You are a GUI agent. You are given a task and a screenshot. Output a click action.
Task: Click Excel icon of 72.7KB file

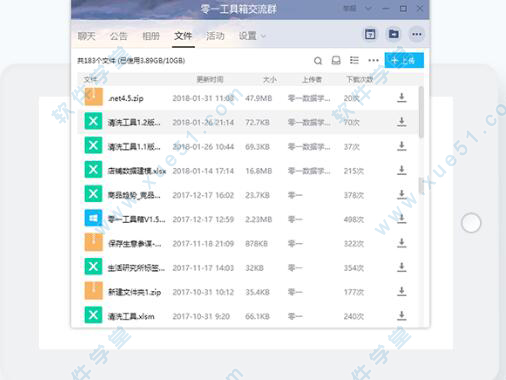[93, 121]
